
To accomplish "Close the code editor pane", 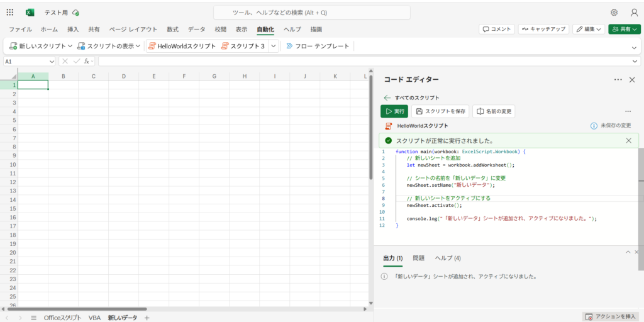I will [x=632, y=80].
